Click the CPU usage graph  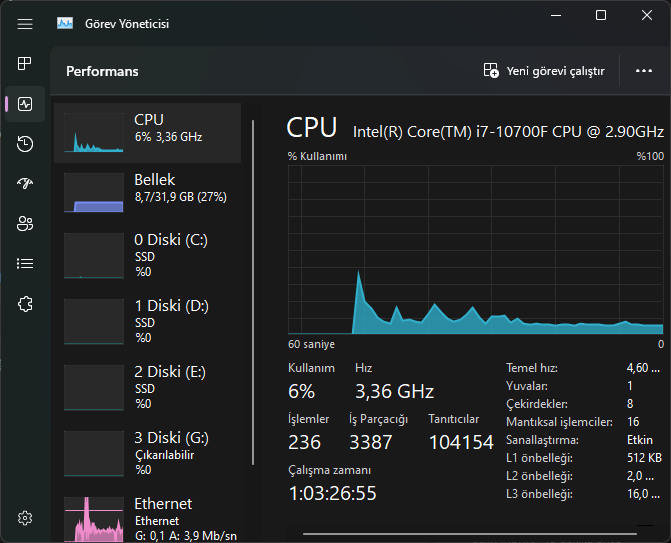[x=476, y=250]
